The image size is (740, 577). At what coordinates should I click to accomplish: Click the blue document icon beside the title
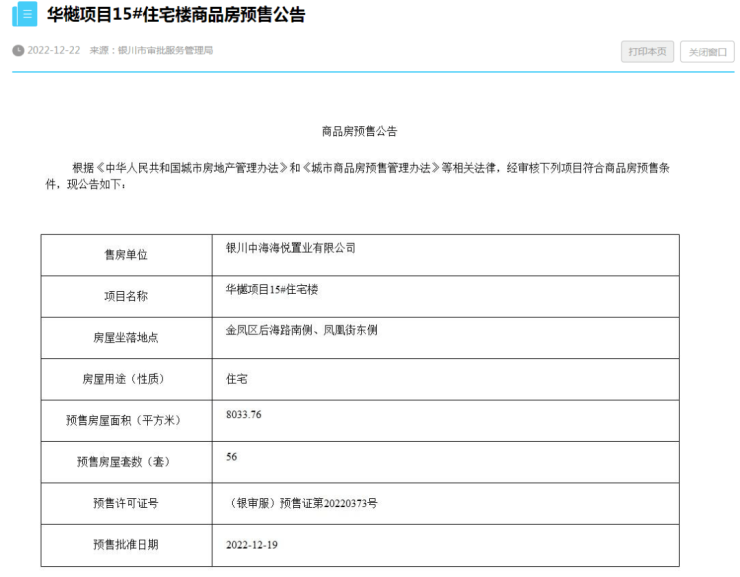(25, 14)
